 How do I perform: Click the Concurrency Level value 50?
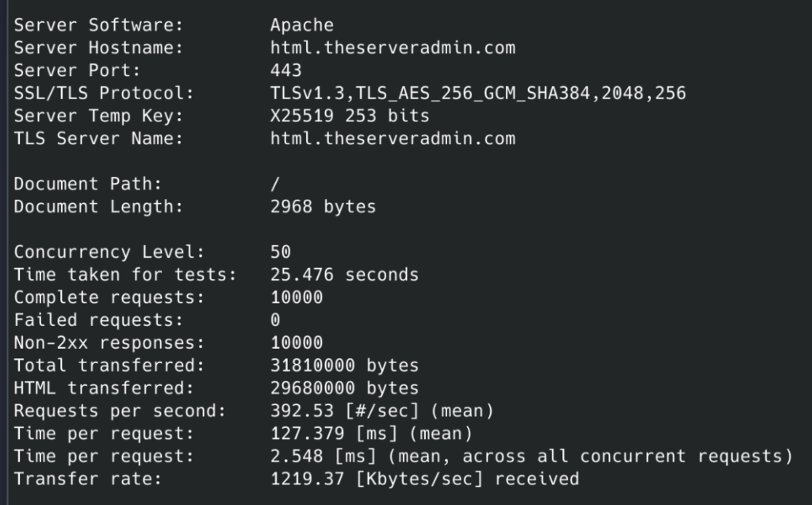[280, 252]
